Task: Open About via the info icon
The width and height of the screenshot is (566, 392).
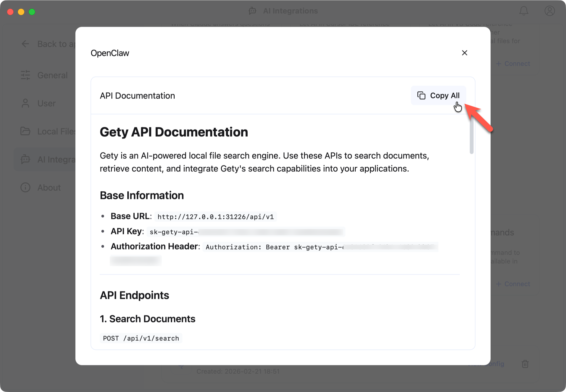Action: [x=25, y=187]
